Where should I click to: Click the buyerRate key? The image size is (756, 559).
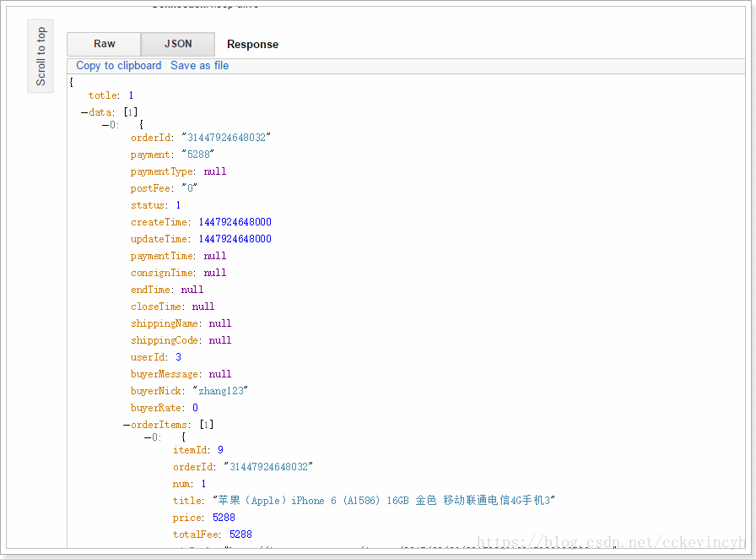tap(156, 409)
